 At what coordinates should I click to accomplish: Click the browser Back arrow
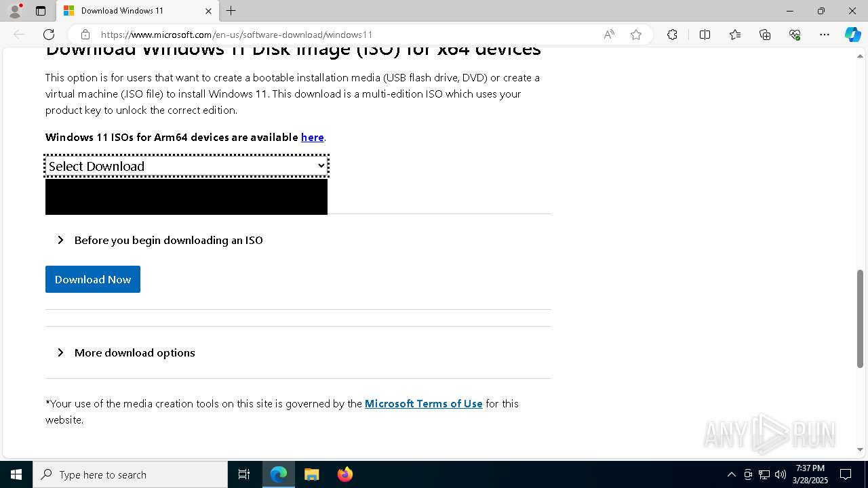19,35
